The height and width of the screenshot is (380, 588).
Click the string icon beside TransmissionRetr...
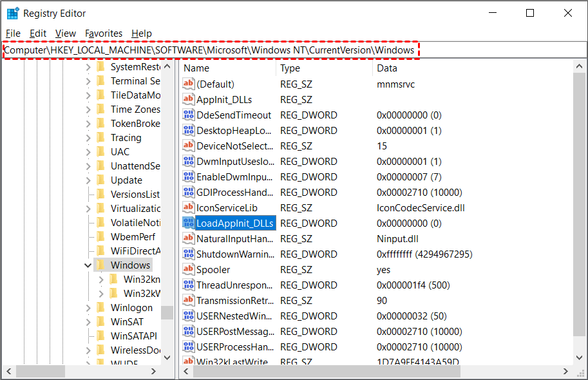point(188,300)
